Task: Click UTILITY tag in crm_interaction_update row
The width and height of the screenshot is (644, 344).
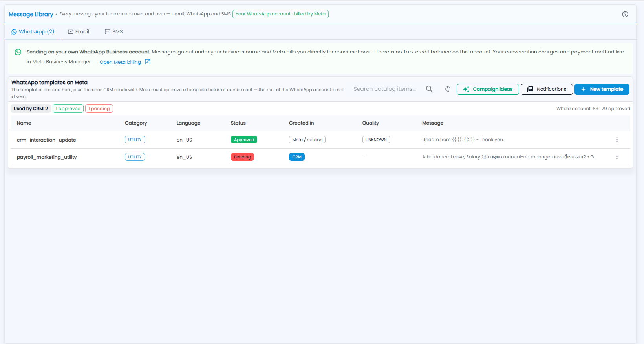Action: tap(135, 140)
